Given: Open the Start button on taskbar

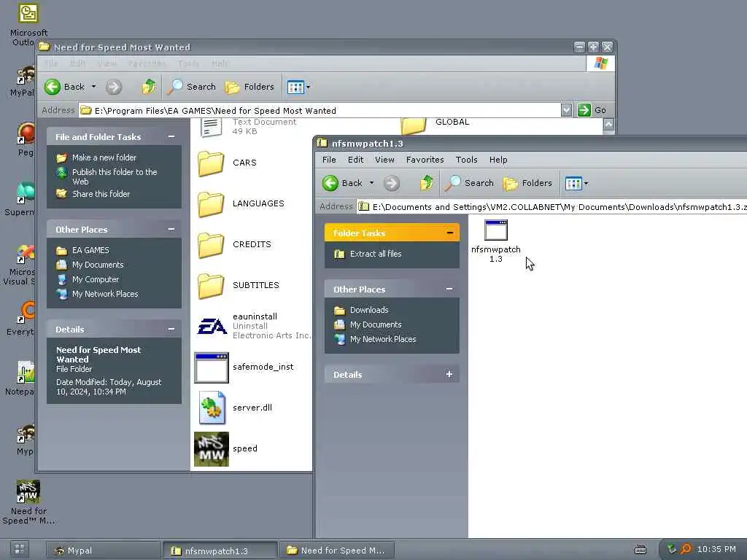Looking at the screenshot, I should point(20,549).
